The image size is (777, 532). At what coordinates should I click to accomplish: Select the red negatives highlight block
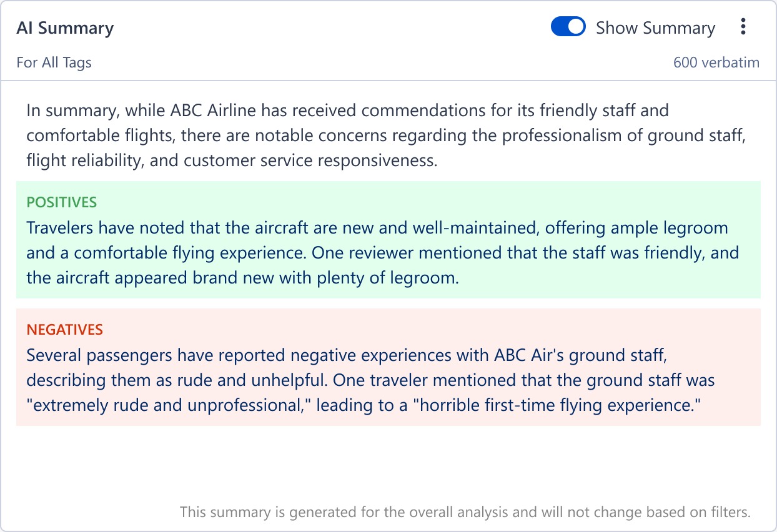(387, 368)
